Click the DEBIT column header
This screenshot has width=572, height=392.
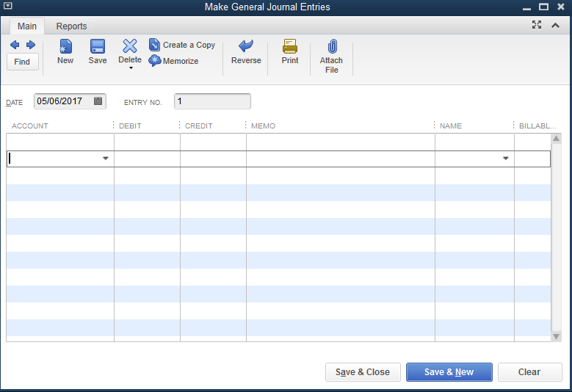pyautogui.click(x=130, y=126)
